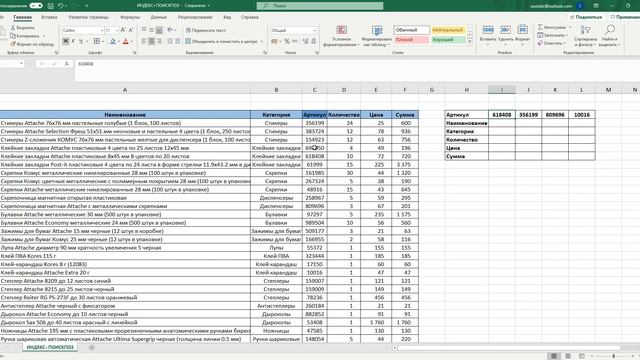Toggle Bold formatting
Image resolution: width=640 pixels, height=360 pixels.
[66, 41]
